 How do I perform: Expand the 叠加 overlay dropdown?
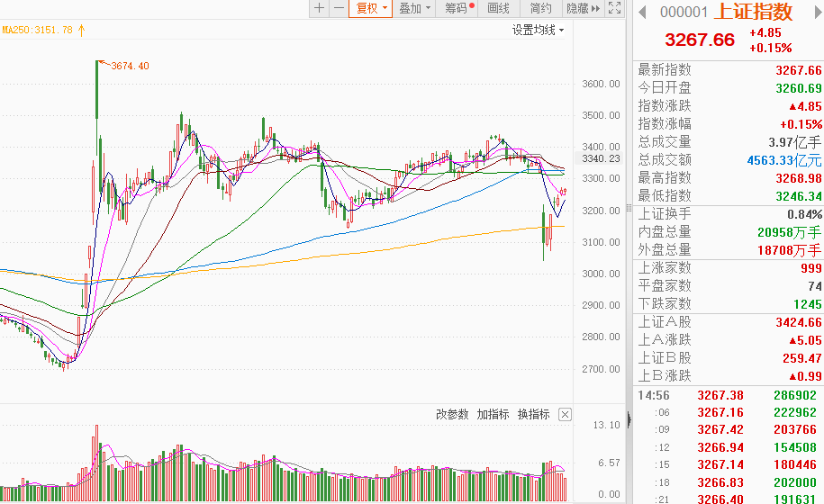coord(415,8)
